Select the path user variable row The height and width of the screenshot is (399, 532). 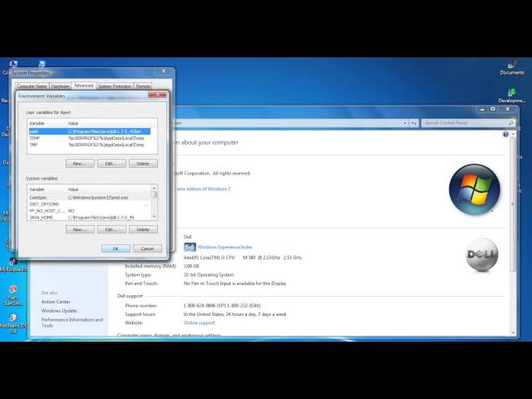click(89, 131)
